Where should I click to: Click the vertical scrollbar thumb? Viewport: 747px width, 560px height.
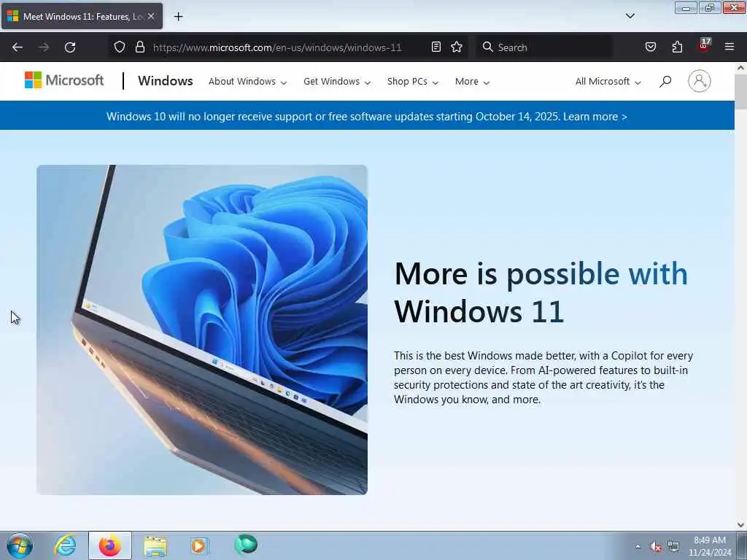741,91
